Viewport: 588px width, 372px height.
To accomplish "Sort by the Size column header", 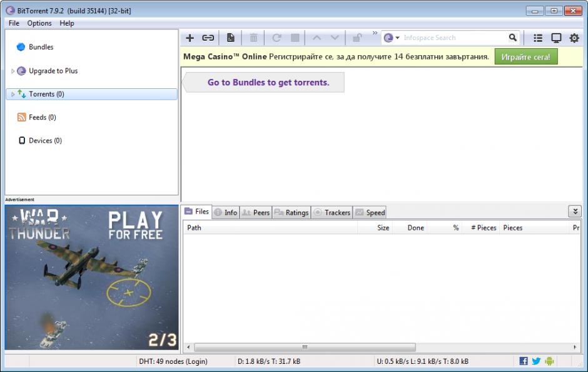I will (x=375, y=227).
